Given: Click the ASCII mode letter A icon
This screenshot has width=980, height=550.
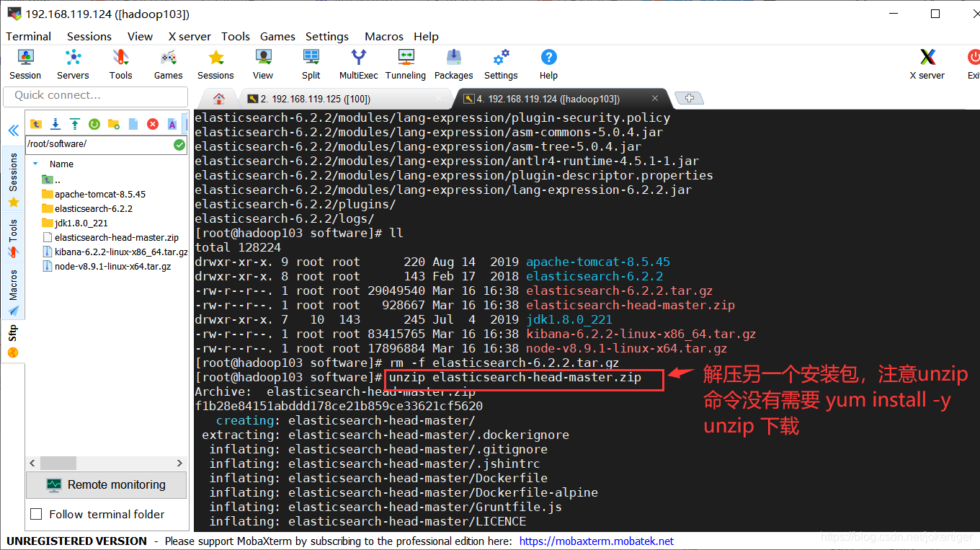Looking at the screenshot, I should point(172,124).
